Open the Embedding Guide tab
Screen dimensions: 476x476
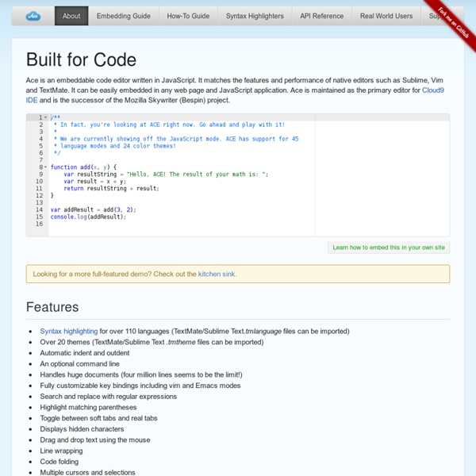(x=123, y=16)
